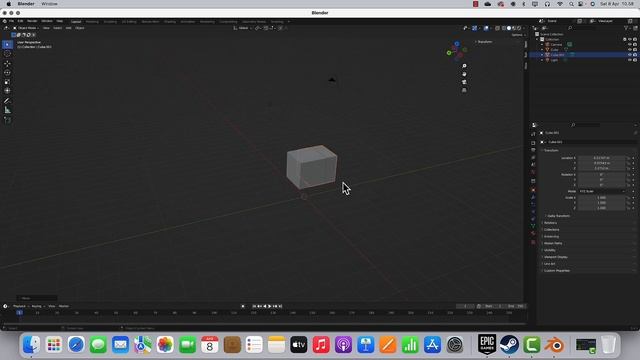Expand Viewport Display panel
The height and width of the screenshot is (360, 640).
click(555, 257)
